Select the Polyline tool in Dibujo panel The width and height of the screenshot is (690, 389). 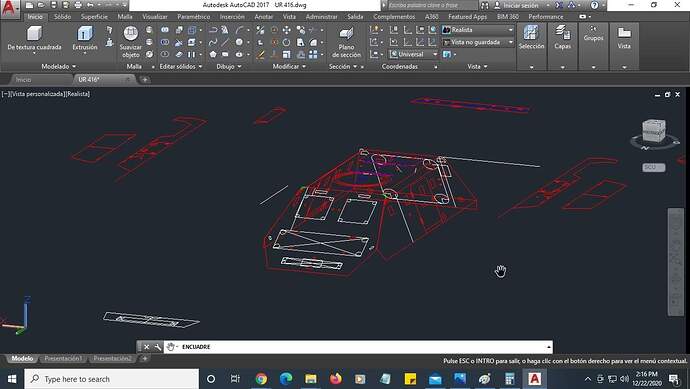[213, 30]
